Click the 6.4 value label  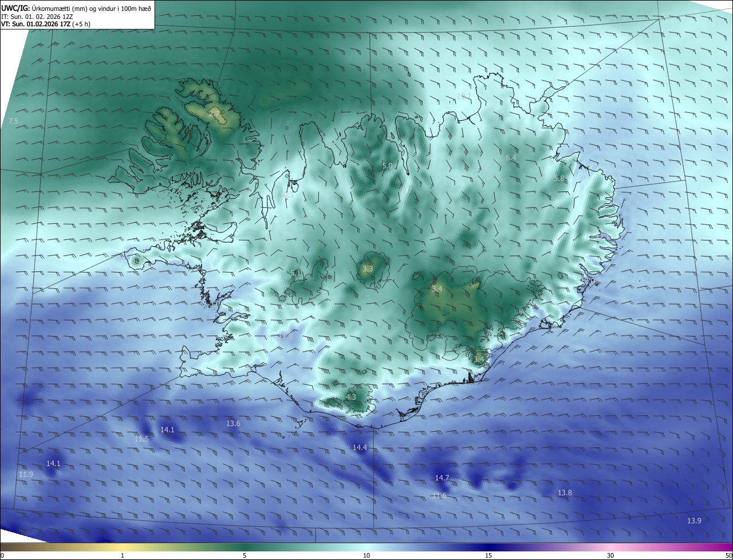click(511, 157)
